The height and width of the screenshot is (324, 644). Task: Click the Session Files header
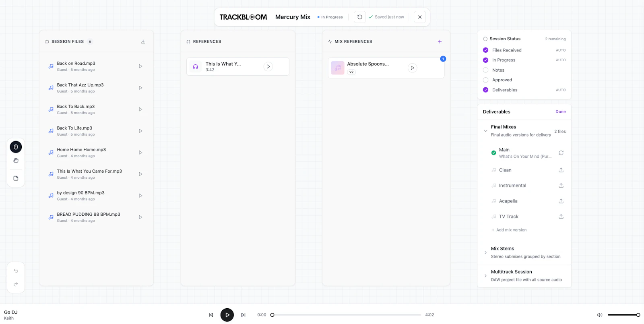pyautogui.click(x=68, y=42)
